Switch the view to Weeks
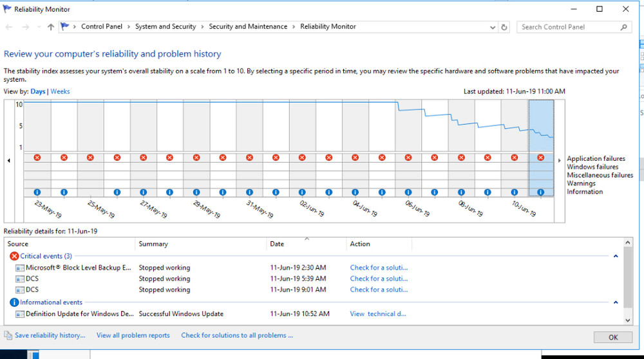This screenshot has height=359, width=644. click(x=60, y=91)
